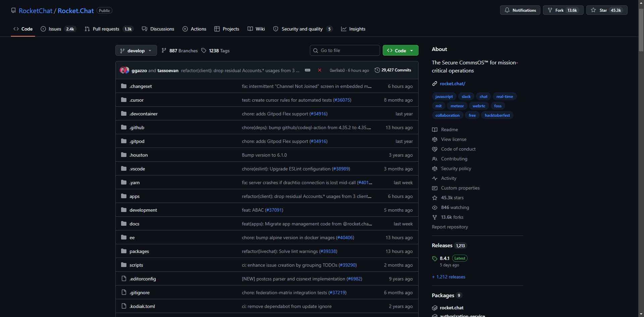Open pull request #36075 link
644x317 pixels.
click(x=342, y=100)
